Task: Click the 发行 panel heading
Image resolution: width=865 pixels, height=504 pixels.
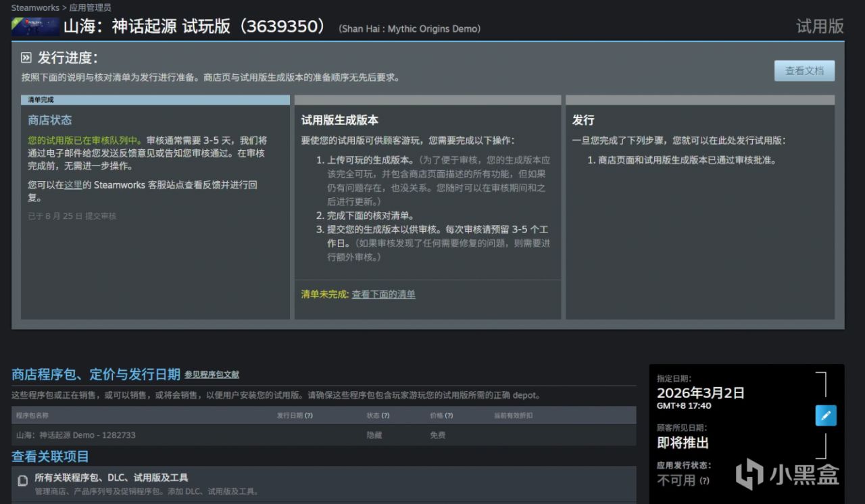Action: pyautogui.click(x=583, y=120)
